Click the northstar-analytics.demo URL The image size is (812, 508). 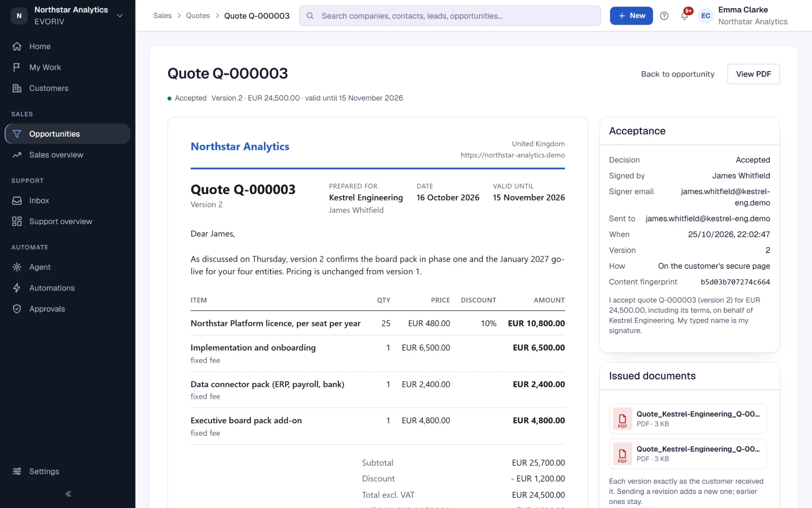[513, 155]
